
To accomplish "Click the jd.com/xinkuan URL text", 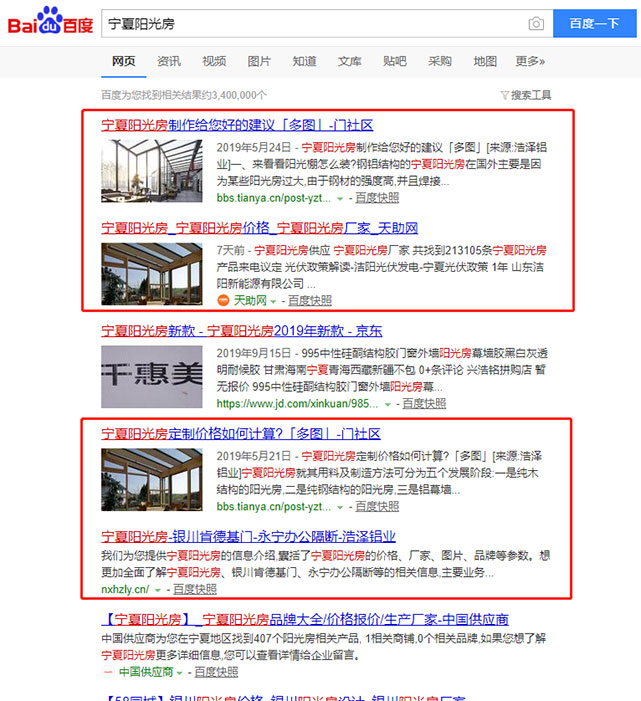I will click(297, 403).
